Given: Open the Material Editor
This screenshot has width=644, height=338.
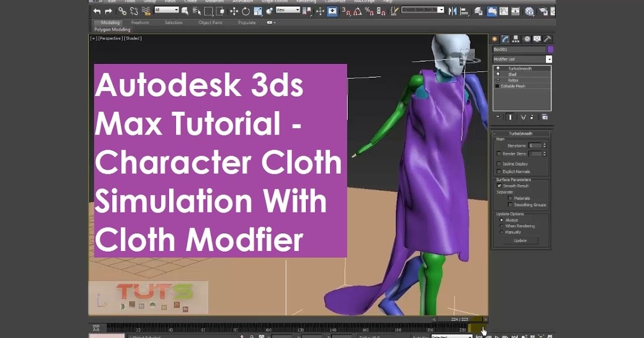Looking at the screenshot, I should (x=529, y=10).
